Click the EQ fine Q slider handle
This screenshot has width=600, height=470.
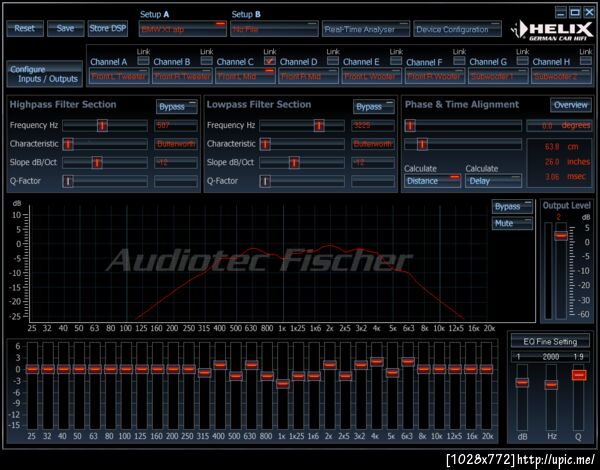(579, 375)
